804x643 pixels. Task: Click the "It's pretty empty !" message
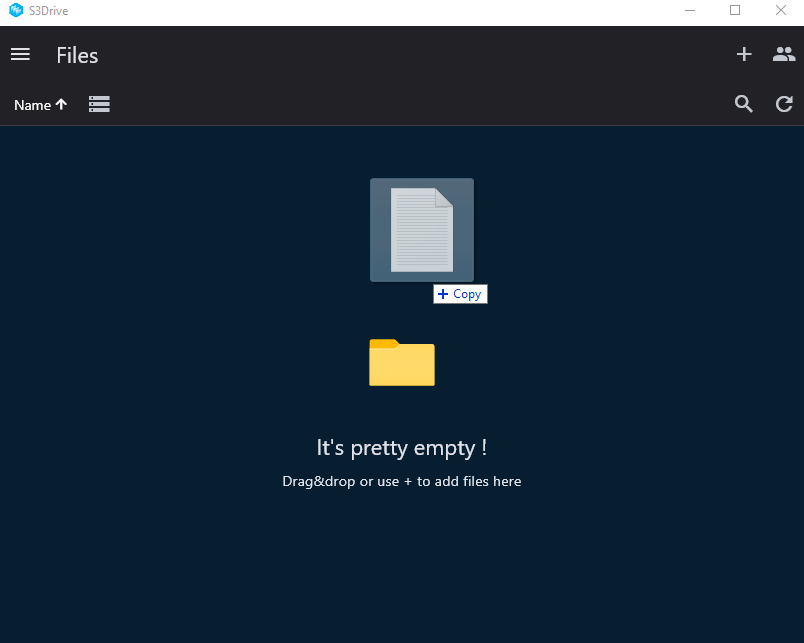coord(402,448)
